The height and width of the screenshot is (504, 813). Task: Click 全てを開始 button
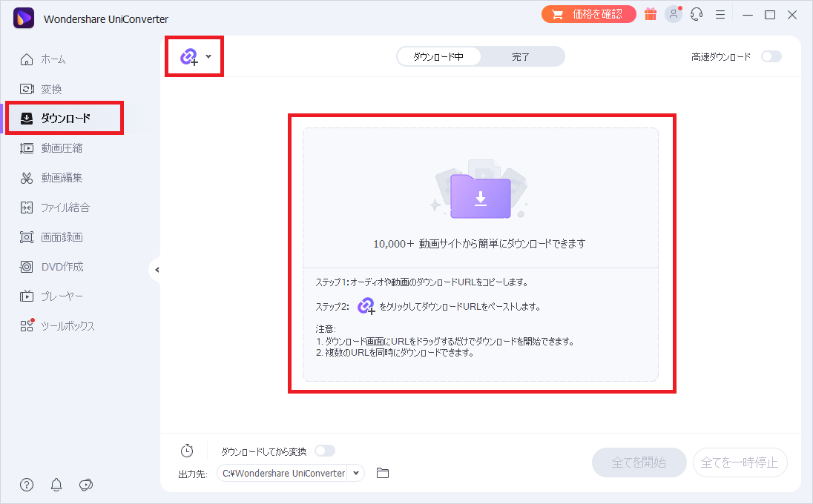tap(639, 462)
